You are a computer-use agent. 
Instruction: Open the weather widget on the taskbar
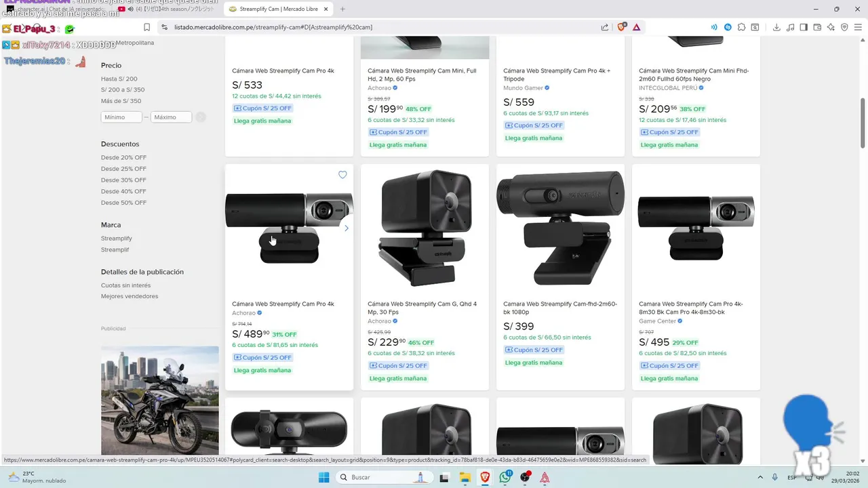[35, 477]
